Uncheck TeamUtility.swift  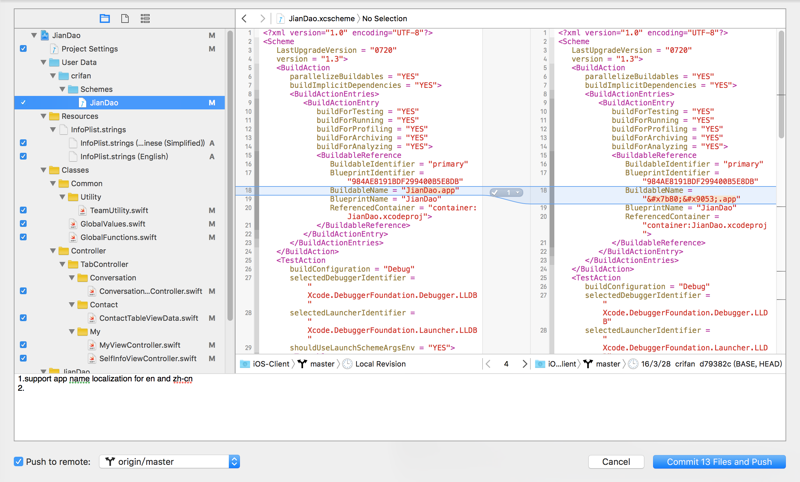point(23,210)
